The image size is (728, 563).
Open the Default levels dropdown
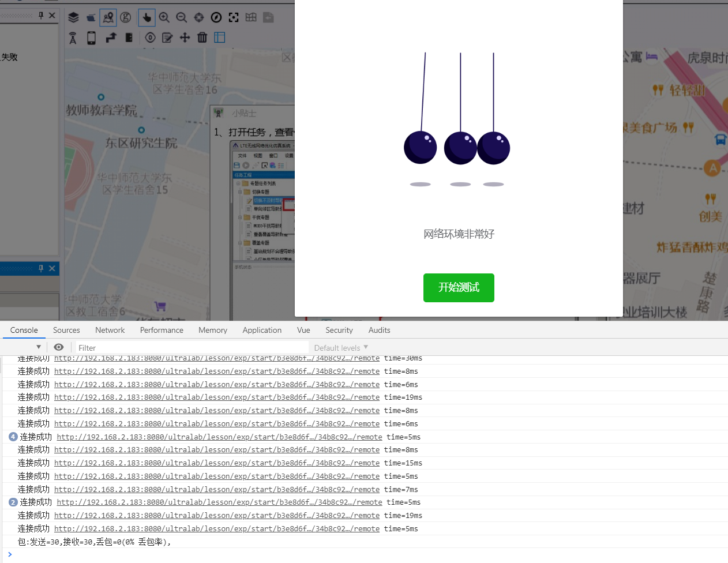point(340,347)
